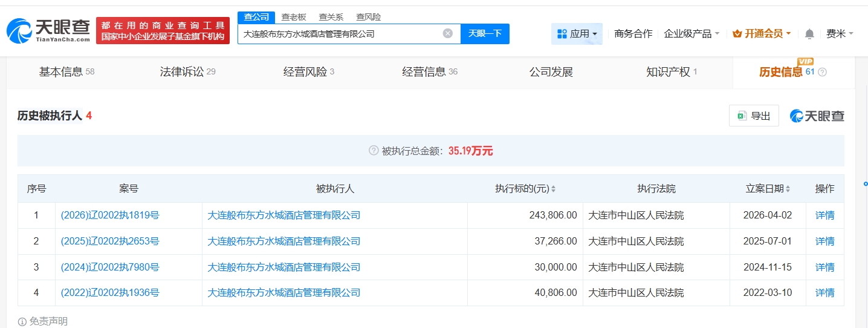Switch to 查老板 search tab
The width and height of the screenshot is (868, 328).
[x=294, y=17]
